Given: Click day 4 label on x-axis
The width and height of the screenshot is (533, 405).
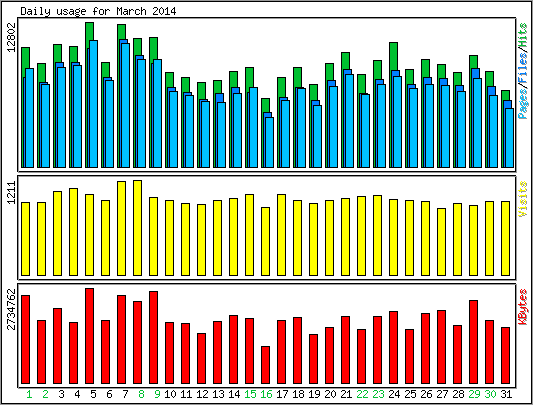Looking at the screenshot, I should (77, 394).
